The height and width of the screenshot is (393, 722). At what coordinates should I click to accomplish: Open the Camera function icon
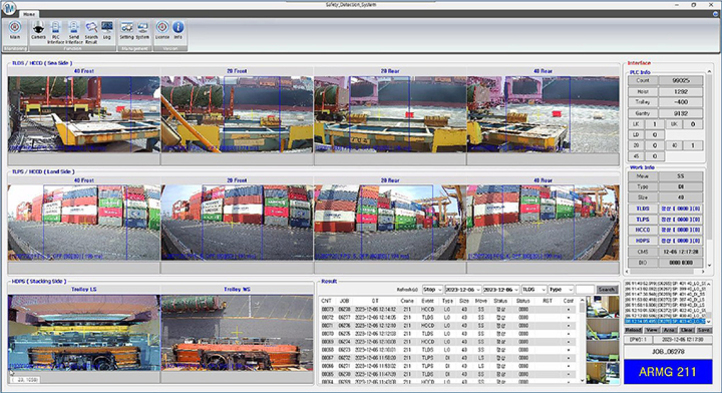point(38,30)
